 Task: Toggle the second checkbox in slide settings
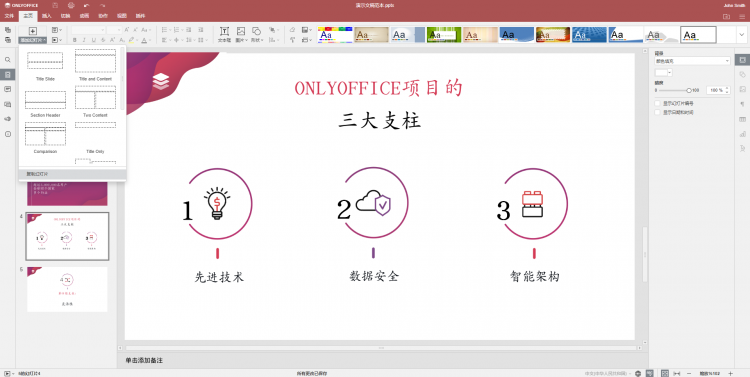point(657,112)
